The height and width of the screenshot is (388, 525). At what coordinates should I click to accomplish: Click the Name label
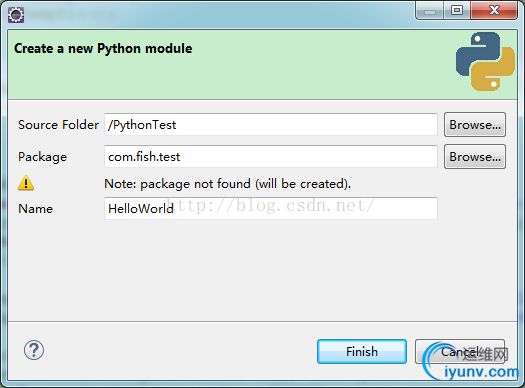35,209
